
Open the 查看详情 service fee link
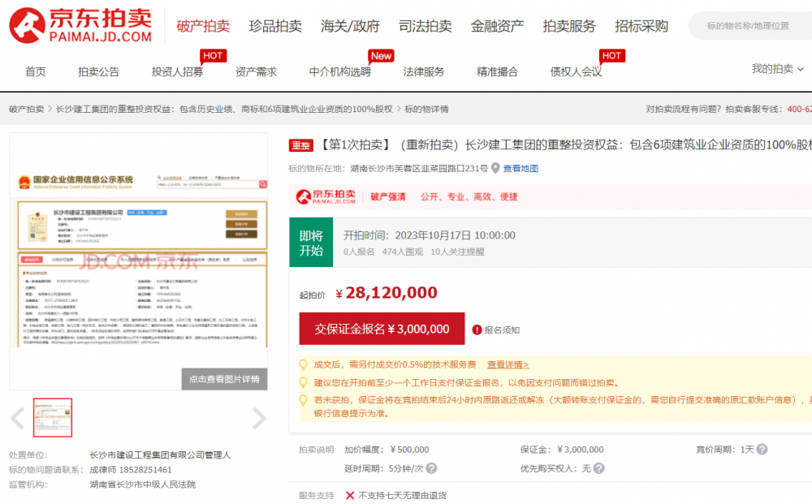click(508, 364)
